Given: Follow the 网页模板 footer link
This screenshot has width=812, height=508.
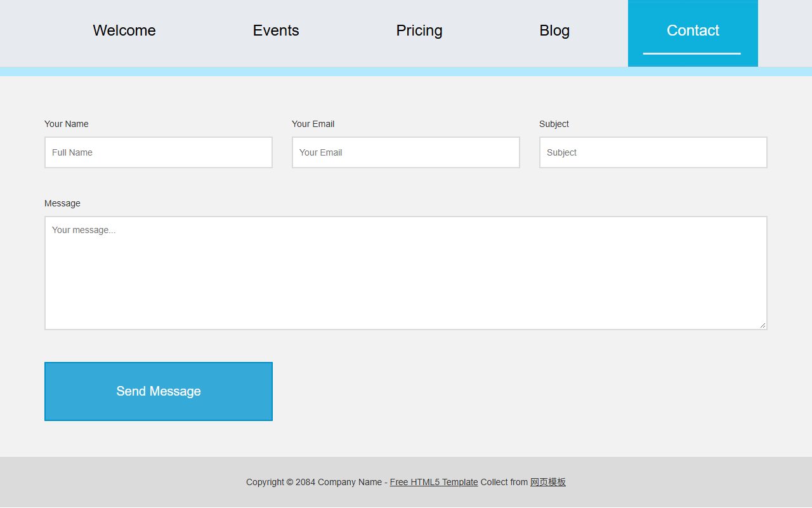Looking at the screenshot, I should (x=548, y=482).
